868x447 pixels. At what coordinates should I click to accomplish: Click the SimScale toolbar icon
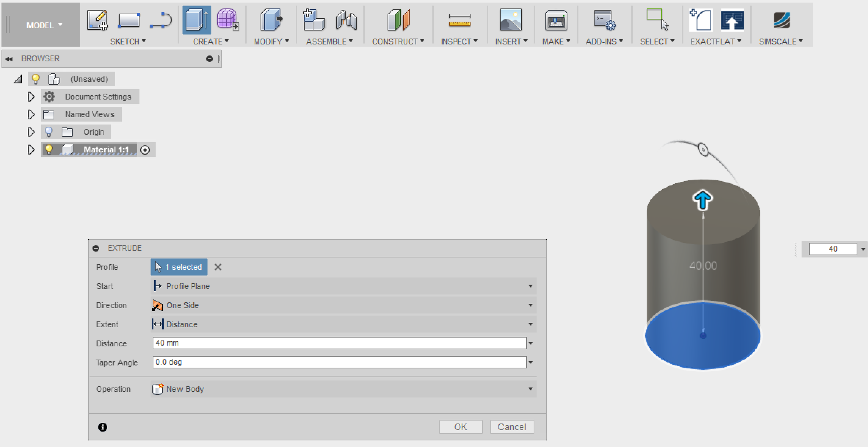pyautogui.click(x=781, y=20)
